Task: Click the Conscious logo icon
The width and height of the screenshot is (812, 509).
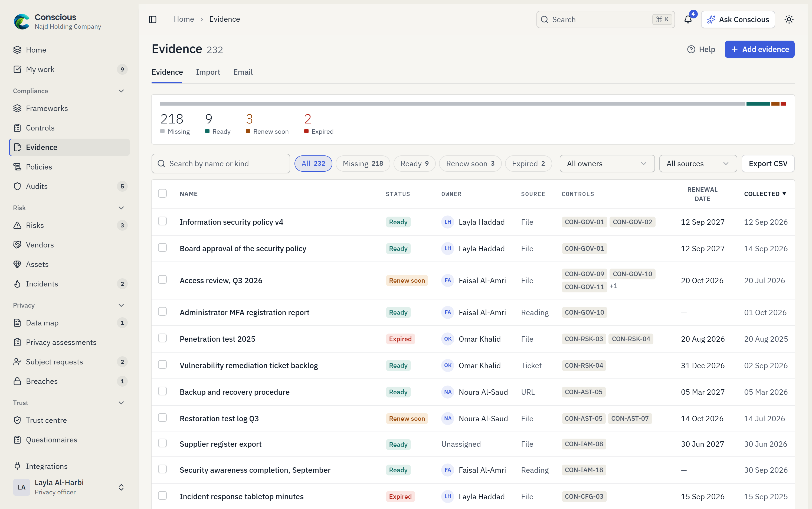Action: click(x=22, y=22)
